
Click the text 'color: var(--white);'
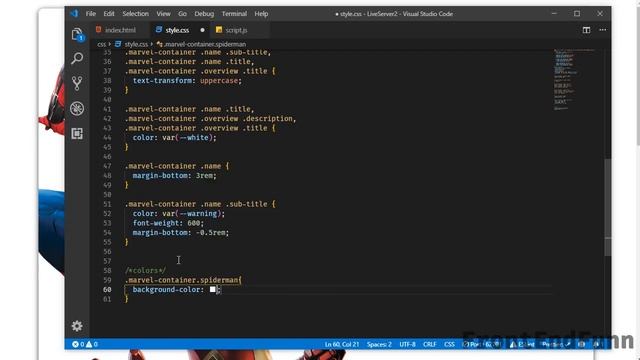tap(174, 138)
